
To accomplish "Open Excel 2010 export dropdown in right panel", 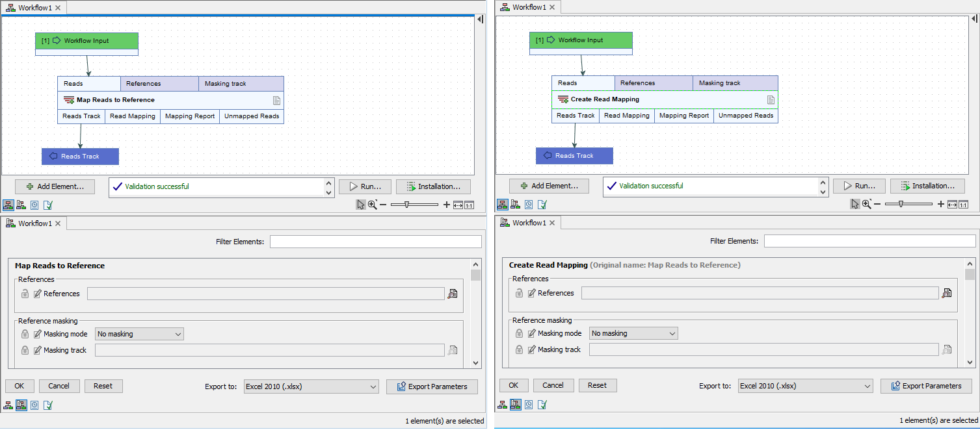I will click(x=805, y=385).
